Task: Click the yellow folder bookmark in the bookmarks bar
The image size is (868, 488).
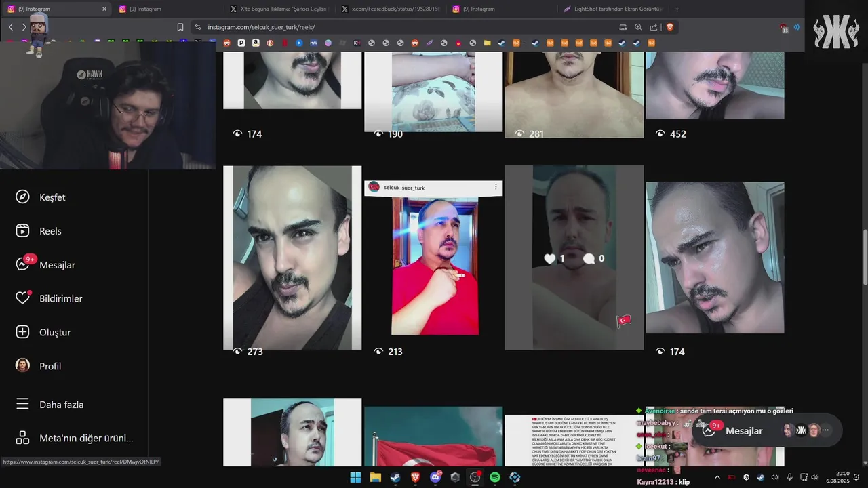Action: (487, 43)
